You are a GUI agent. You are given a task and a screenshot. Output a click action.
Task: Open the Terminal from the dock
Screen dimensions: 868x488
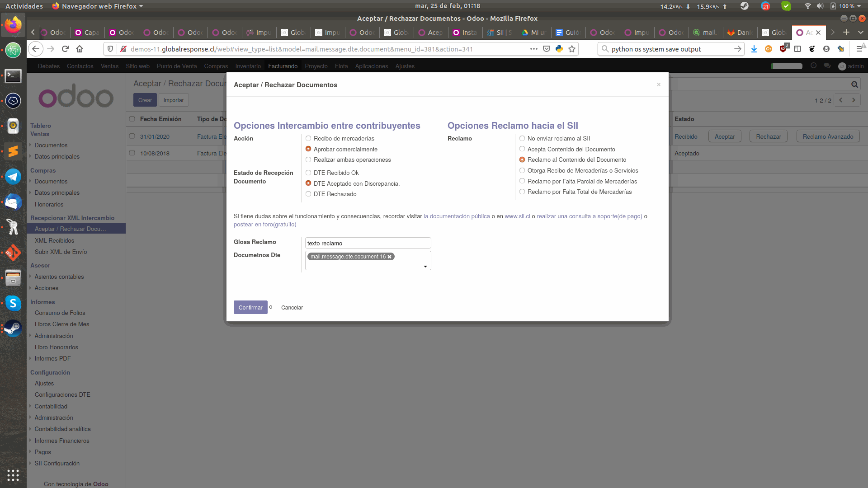(x=13, y=76)
